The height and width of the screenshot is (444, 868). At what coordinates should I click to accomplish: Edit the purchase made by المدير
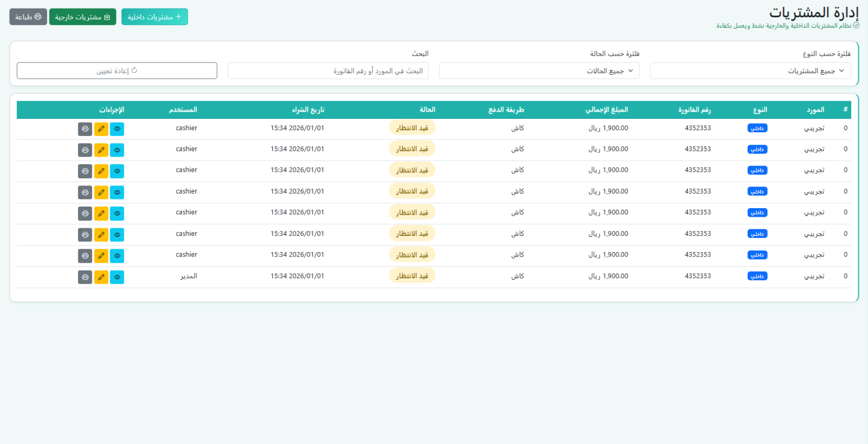[x=101, y=277]
